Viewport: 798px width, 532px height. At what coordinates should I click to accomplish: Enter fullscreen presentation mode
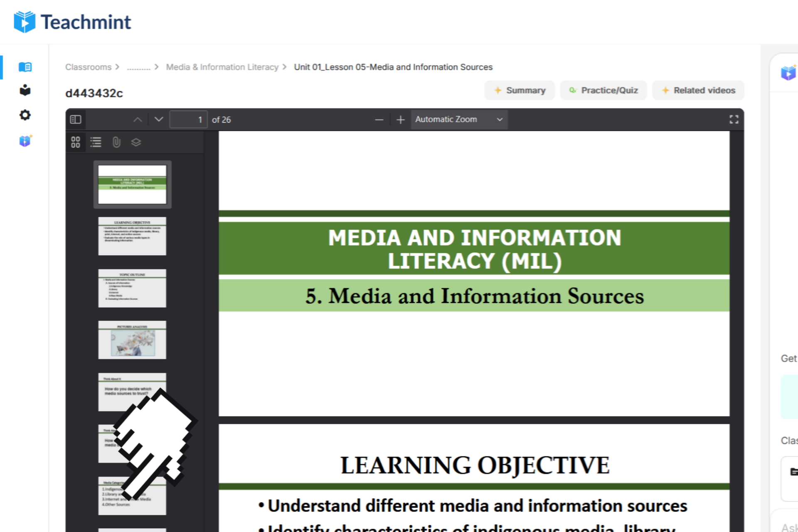(734, 120)
